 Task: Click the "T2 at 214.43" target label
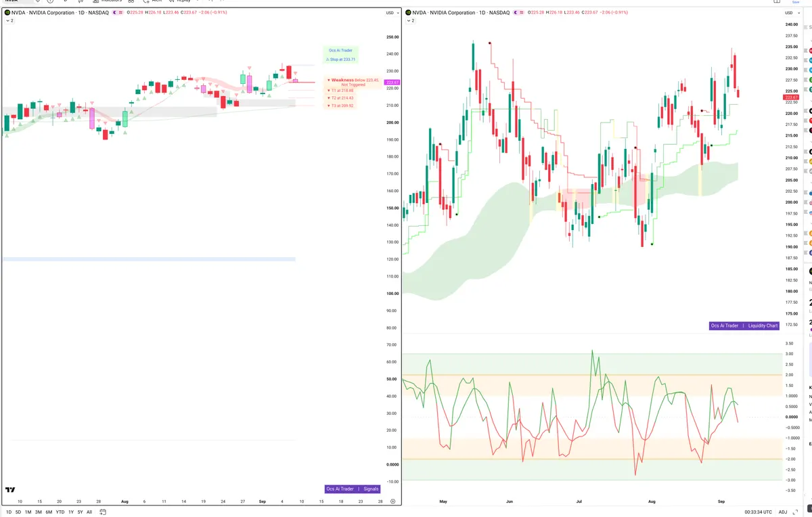(340, 98)
